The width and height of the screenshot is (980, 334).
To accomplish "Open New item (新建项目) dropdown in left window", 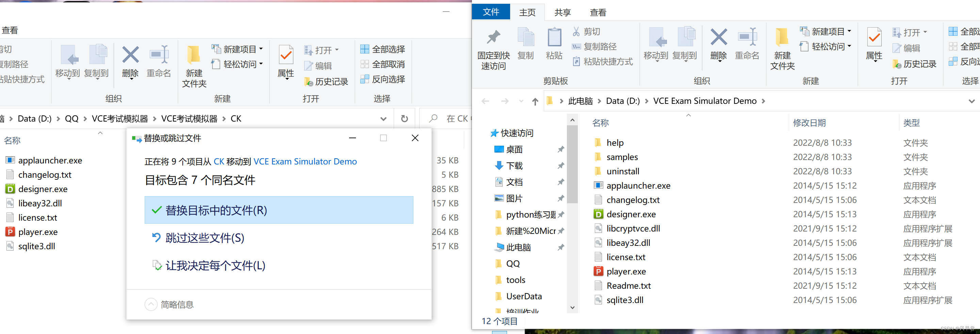I will (238, 49).
